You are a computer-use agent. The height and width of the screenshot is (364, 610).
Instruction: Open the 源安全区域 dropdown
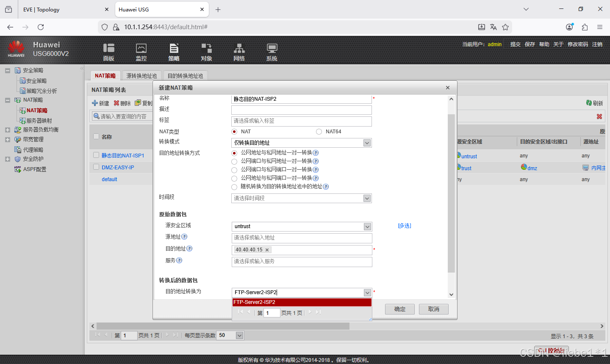point(367,227)
